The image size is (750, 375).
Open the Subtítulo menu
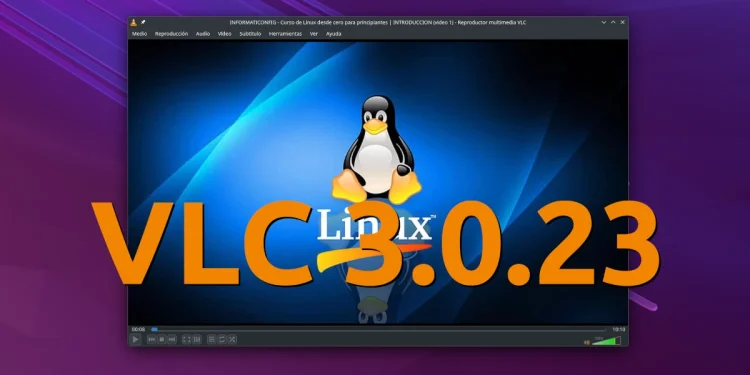pos(250,34)
